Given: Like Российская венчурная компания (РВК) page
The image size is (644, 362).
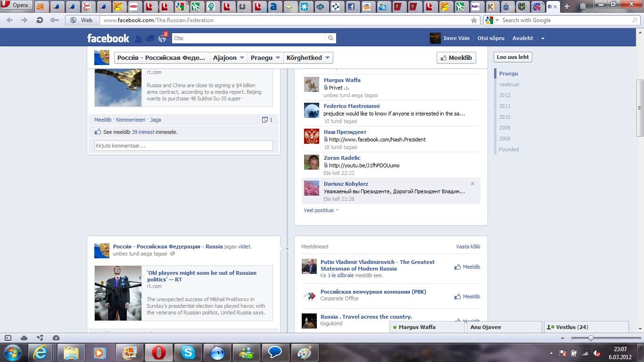Looking at the screenshot, I should pyautogui.click(x=467, y=296).
